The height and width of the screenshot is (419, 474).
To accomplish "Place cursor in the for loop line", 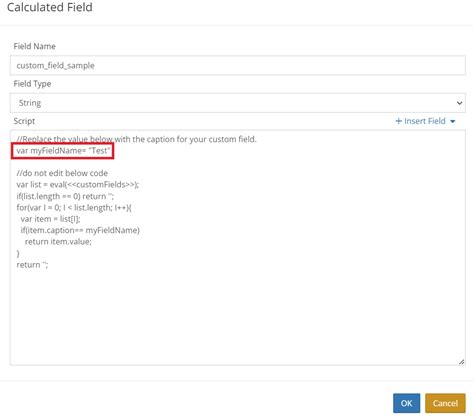I will pyautogui.click(x=74, y=208).
